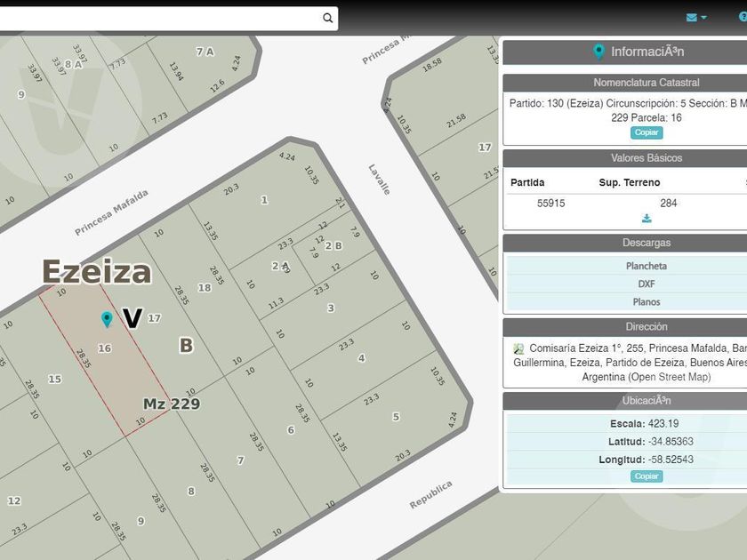This screenshot has height=560, width=747.
Task: Click the teal pin on parcel 16
Action: point(107,319)
